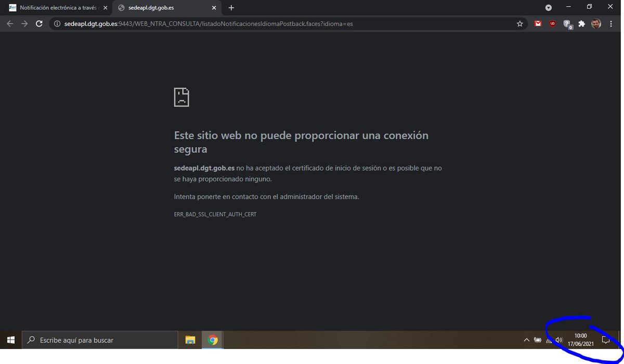This screenshot has height=364, width=624.
Task: Click the sad page error icon
Action: pyautogui.click(x=181, y=97)
